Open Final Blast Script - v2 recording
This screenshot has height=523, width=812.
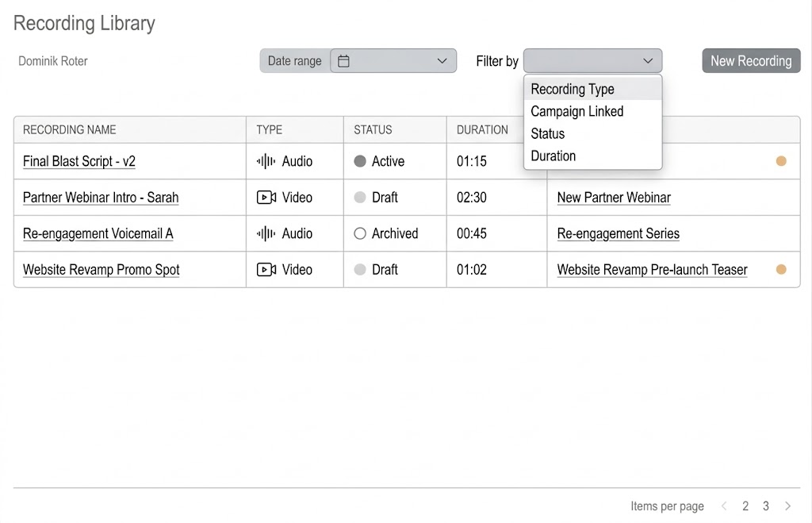tap(79, 161)
